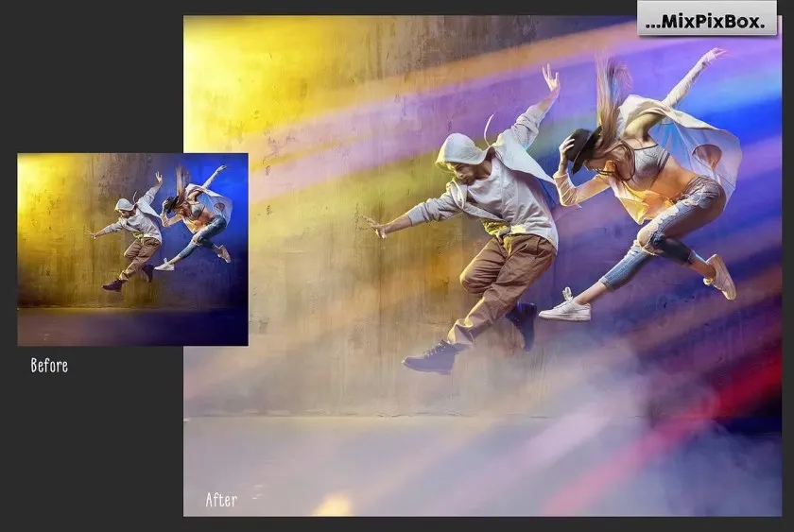Click the blue area of Before thumbnail
The width and height of the screenshot is (794, 532).
(232, 283)
